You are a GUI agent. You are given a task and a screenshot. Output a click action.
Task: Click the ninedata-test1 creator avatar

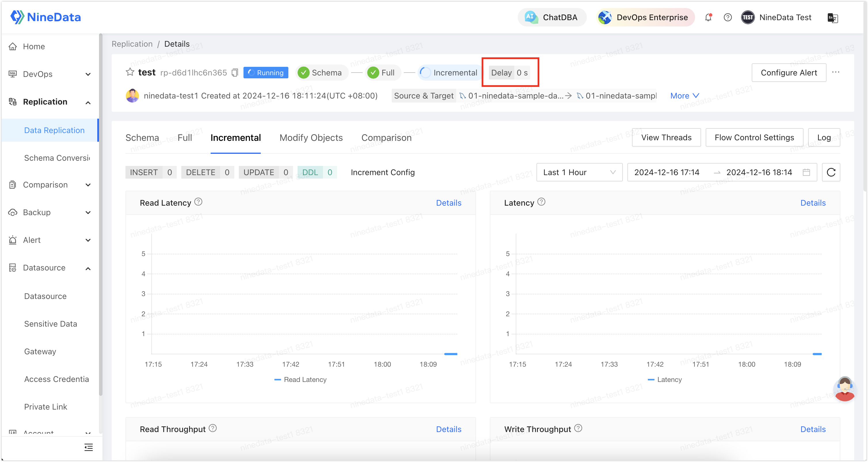pyautogui.click(x=132, y=96)
